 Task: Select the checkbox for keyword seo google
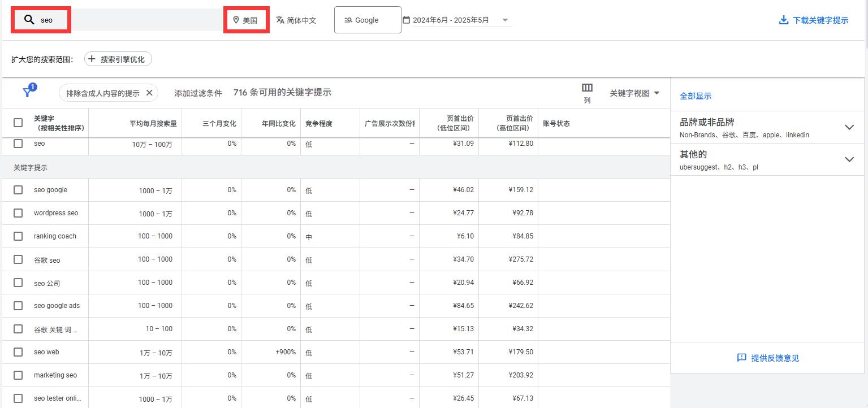point(18,190)
